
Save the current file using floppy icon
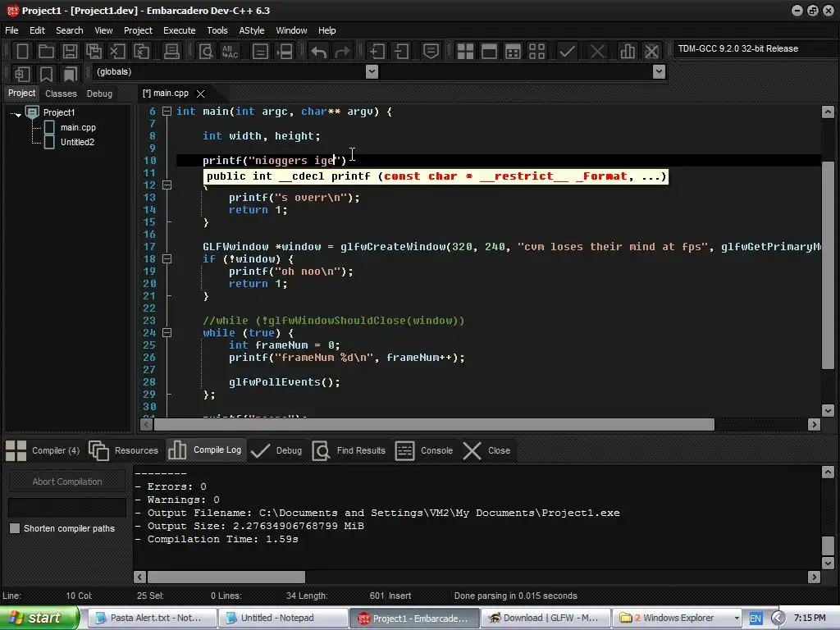[70, 52]
